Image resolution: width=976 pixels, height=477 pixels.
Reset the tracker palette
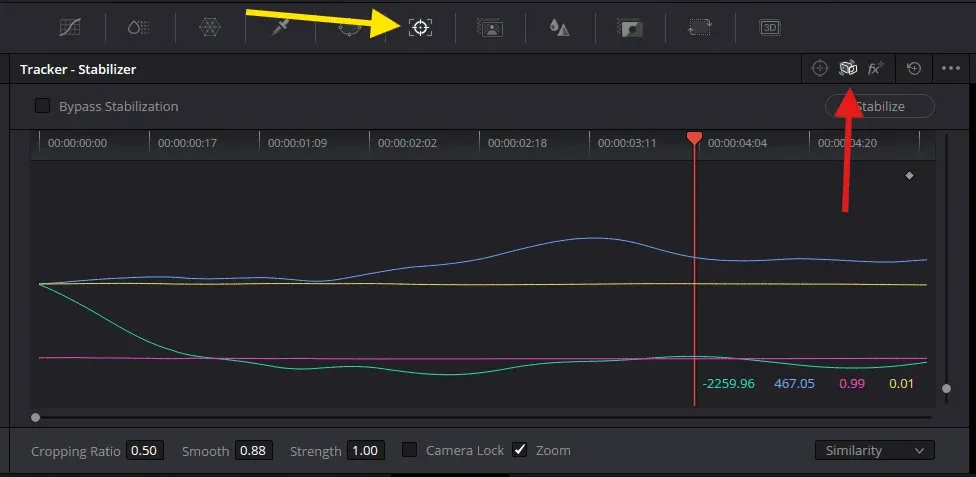(914, 68)
